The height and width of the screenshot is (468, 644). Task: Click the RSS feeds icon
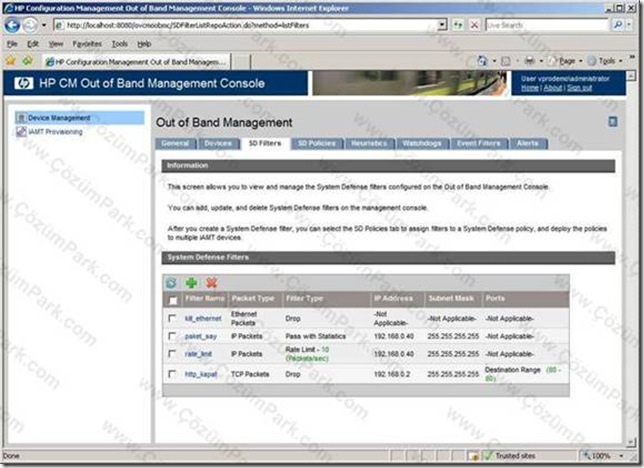coord(506,61)
